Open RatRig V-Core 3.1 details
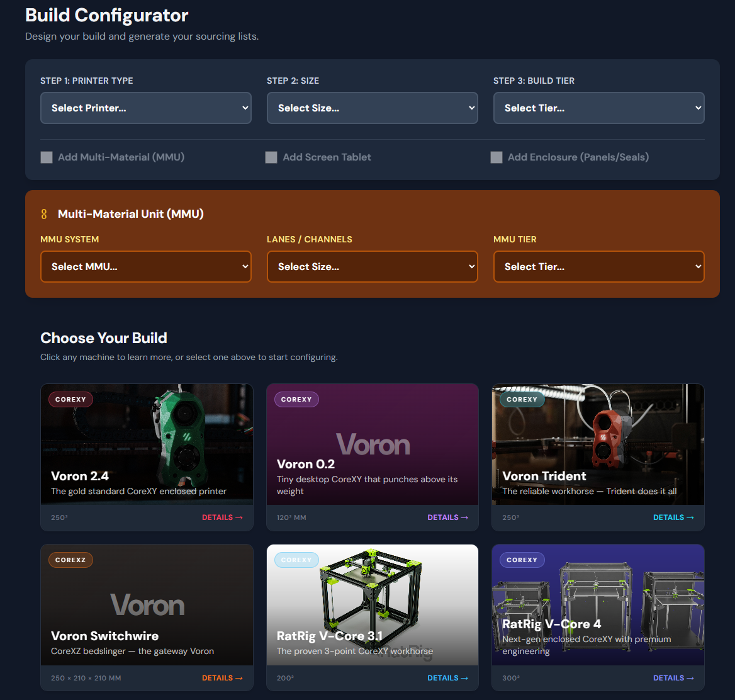The image size is (735, 700). tap(447, 678)
